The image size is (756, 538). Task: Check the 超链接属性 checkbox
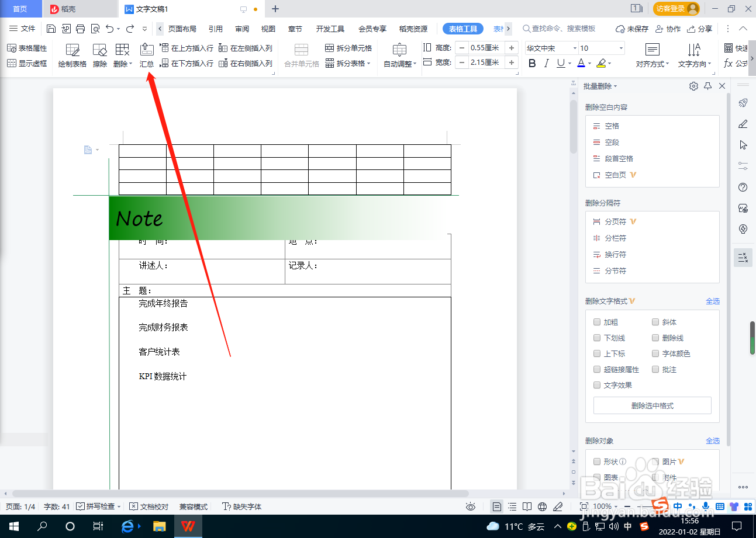pyautogui.click(x=596, y=369)
